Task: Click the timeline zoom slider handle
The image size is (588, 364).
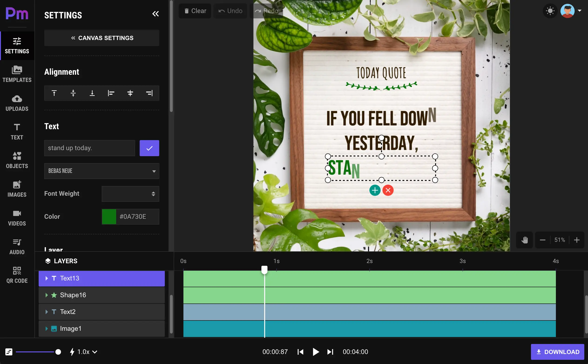Action: coord(58,352)
